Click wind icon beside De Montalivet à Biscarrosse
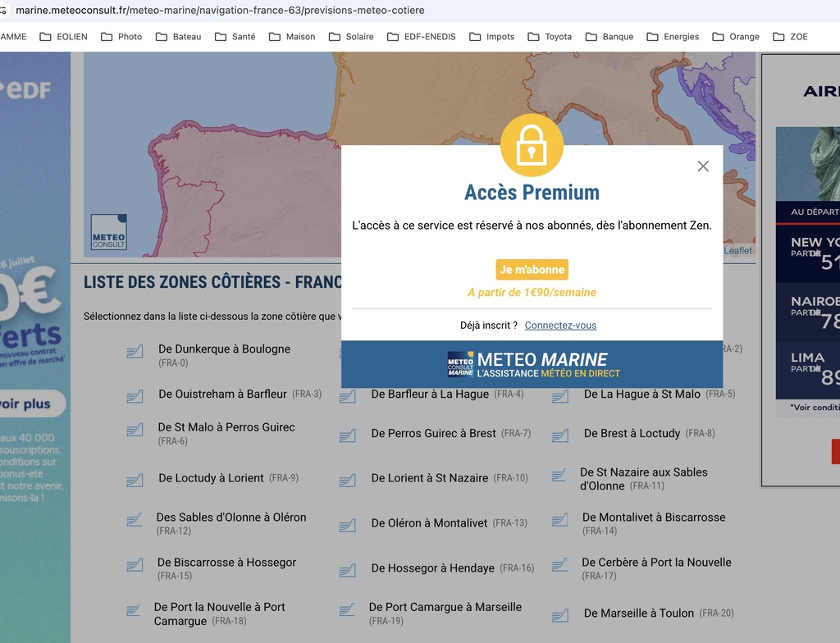This screenshot has height=643, width=840. (x=559, y=520)
